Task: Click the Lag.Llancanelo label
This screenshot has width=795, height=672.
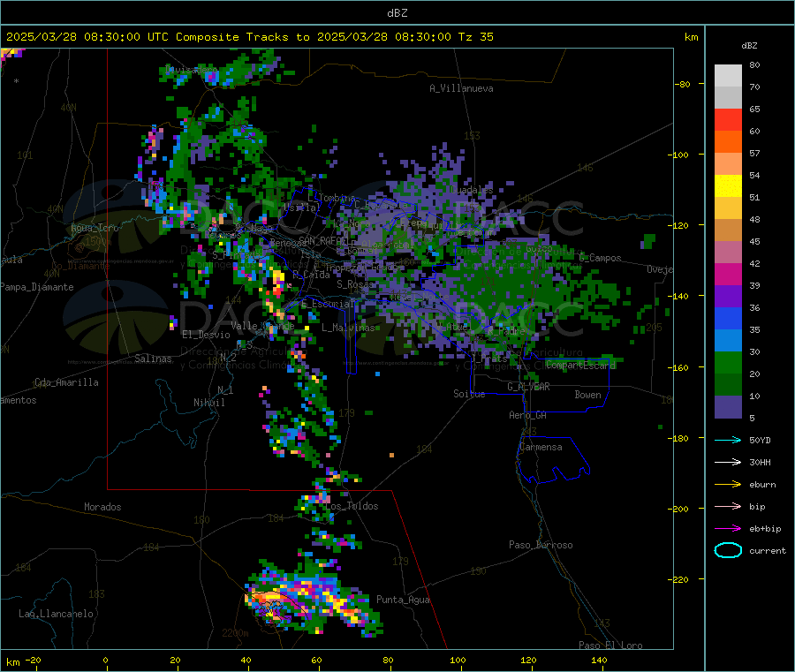Action: (x=56, y=614)
